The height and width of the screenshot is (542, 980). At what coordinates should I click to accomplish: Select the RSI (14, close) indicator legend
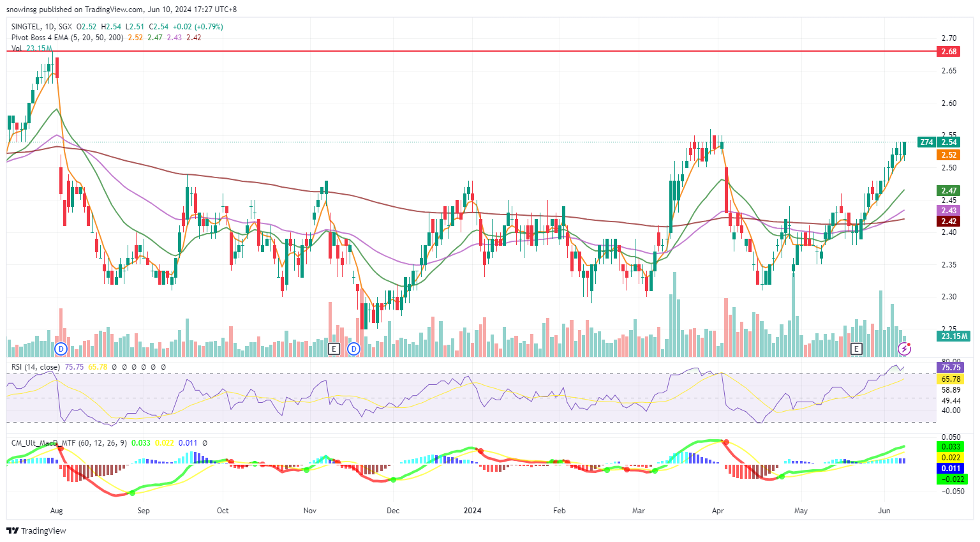36,367
